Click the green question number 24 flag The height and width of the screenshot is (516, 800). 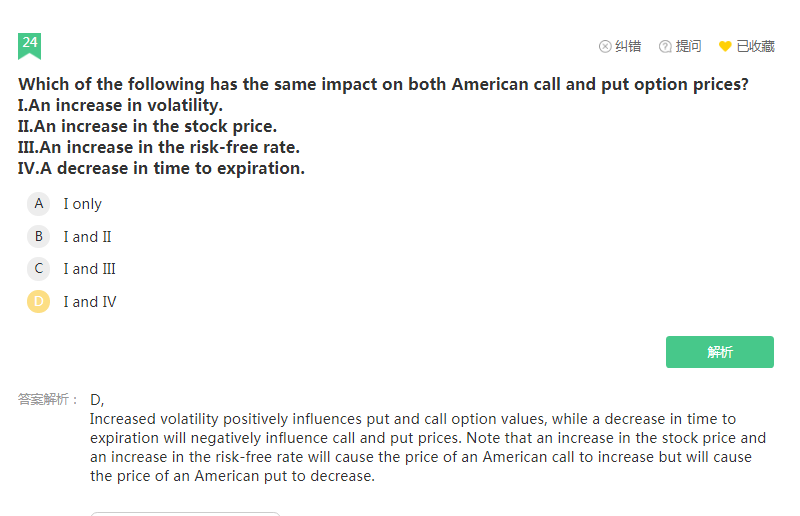tap(29, 44)
